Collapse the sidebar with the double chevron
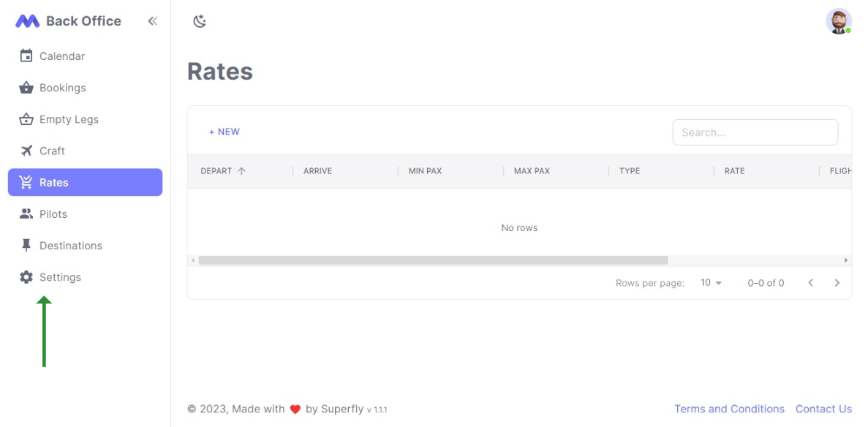 pyautogui.click(x=152, y=20)
